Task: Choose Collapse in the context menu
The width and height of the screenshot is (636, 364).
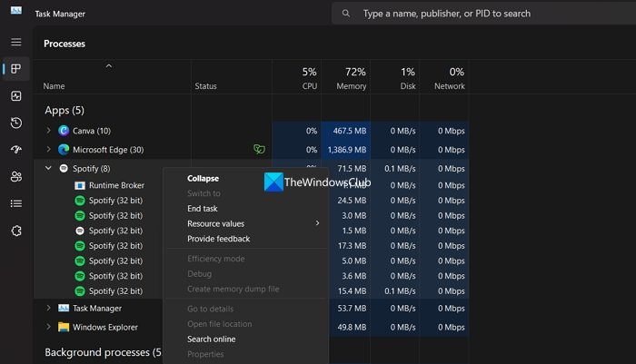Action: [203, 178]
